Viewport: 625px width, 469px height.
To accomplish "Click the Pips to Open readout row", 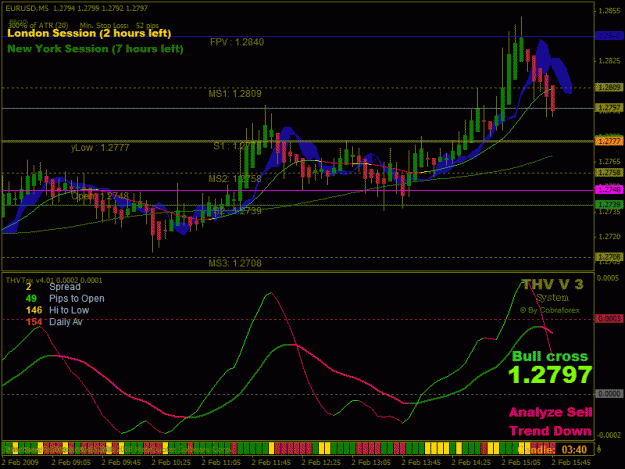I will 65,298.
